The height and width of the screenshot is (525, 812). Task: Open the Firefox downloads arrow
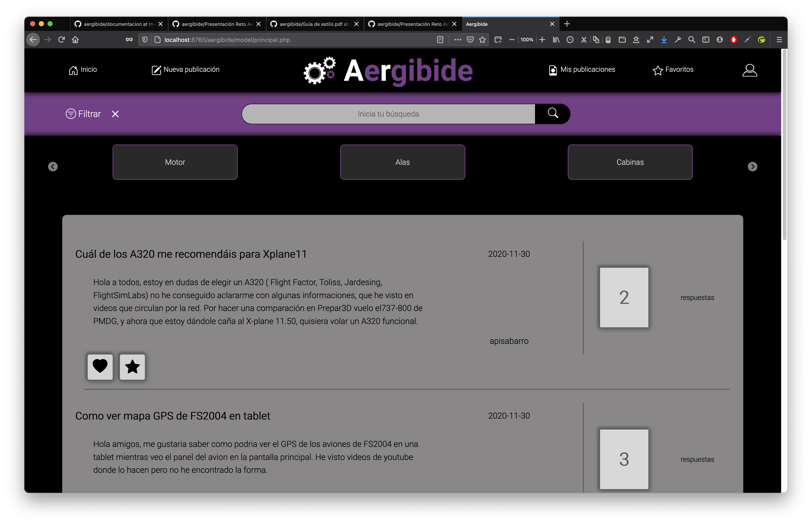[664, 40]
